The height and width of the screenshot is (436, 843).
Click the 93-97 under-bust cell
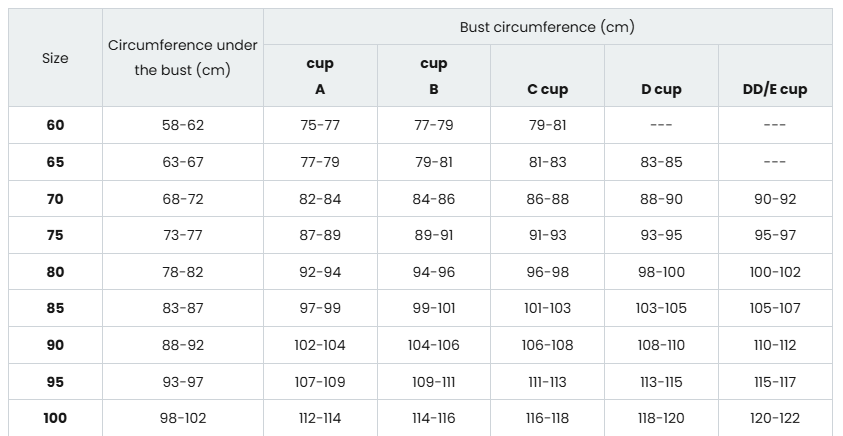click(183, 382)
